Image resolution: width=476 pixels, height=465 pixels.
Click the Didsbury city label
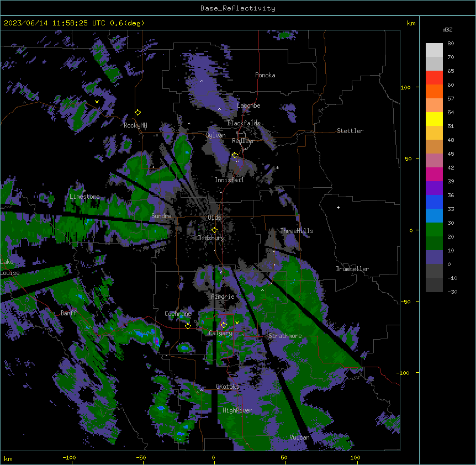pos(211,238)
